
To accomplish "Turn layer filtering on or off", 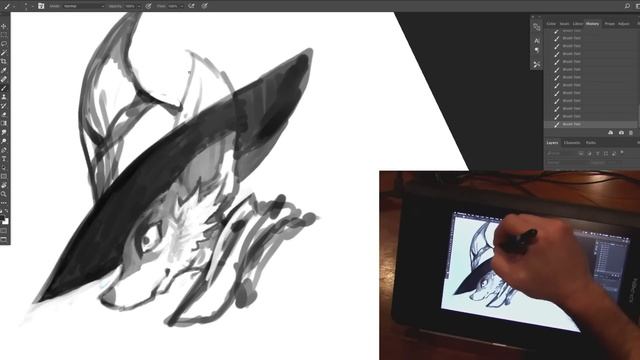I will tap(622, 152).
